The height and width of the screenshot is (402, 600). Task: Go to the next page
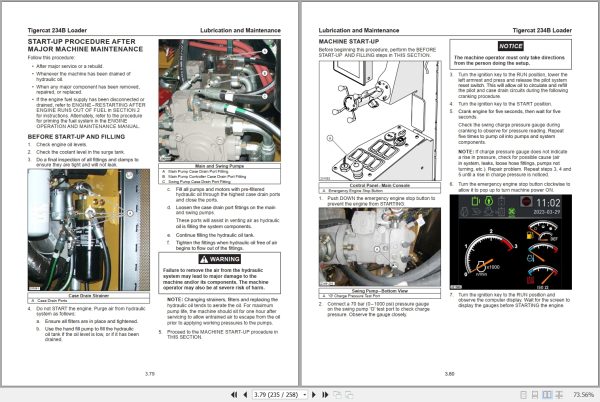coord(314,394)
